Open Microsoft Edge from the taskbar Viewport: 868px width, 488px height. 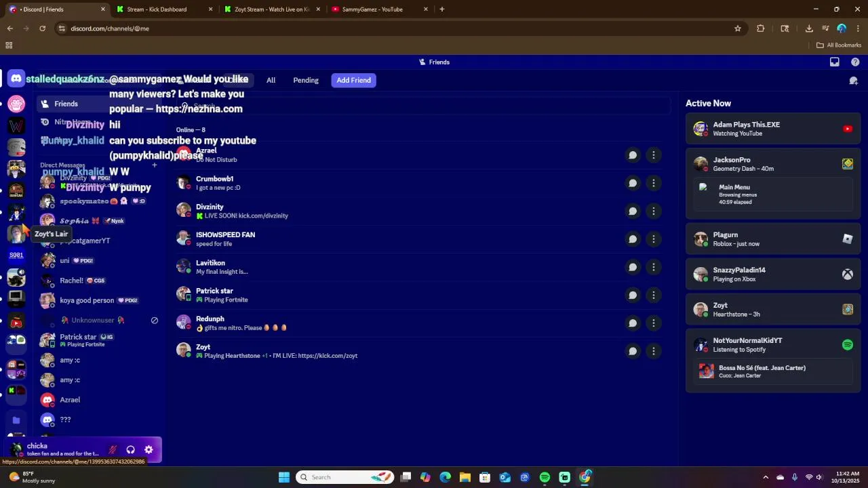point(445,477)
